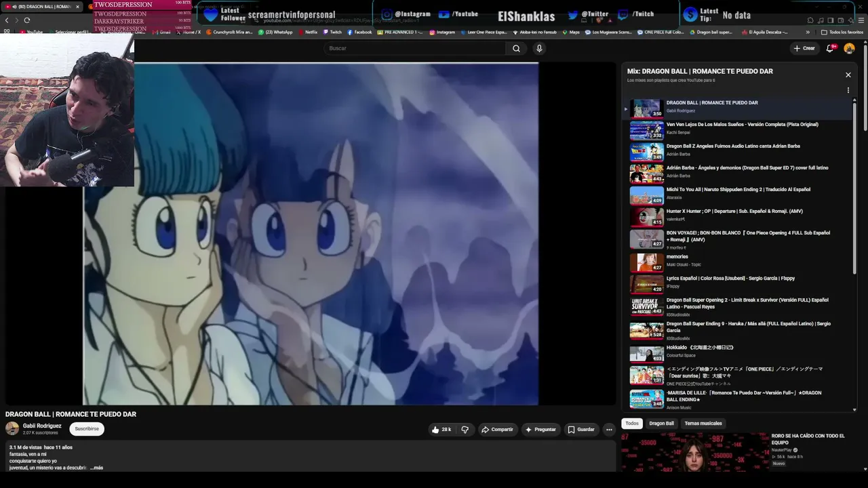
Task: Click the Crear button
Action: (804, 48)
